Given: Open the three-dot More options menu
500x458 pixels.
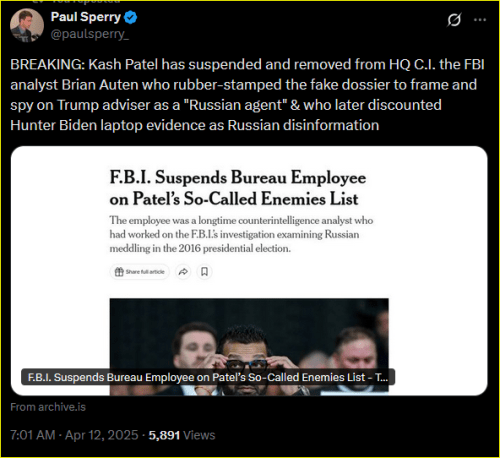Looking at the screenshot, I should 480,20.
